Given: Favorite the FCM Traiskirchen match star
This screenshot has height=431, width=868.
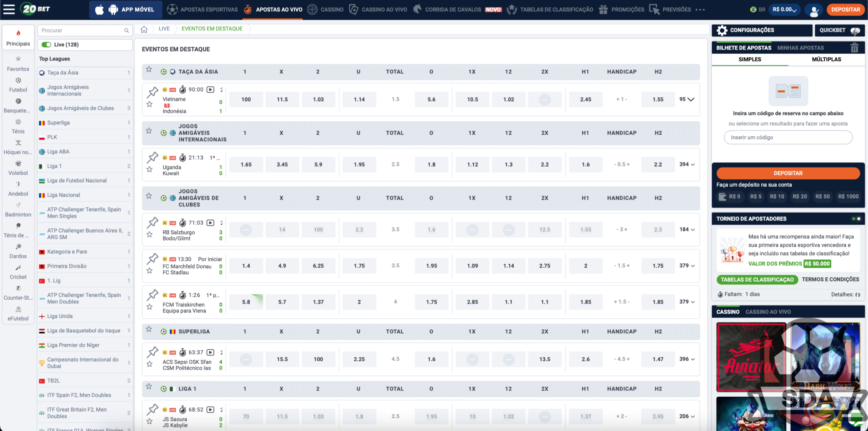Looking at the screenshot, I should [x=149, y=307].
